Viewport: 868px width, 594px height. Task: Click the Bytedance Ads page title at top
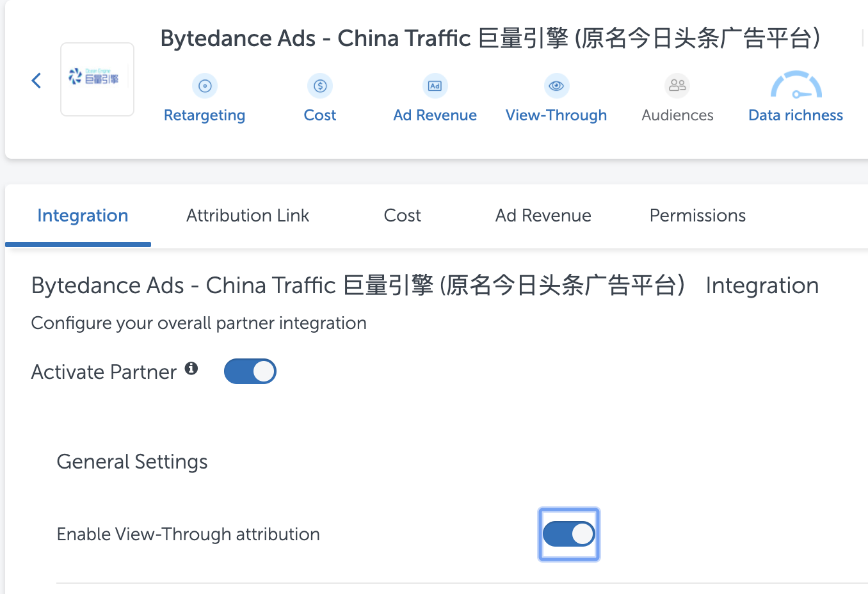coord(490,38)
